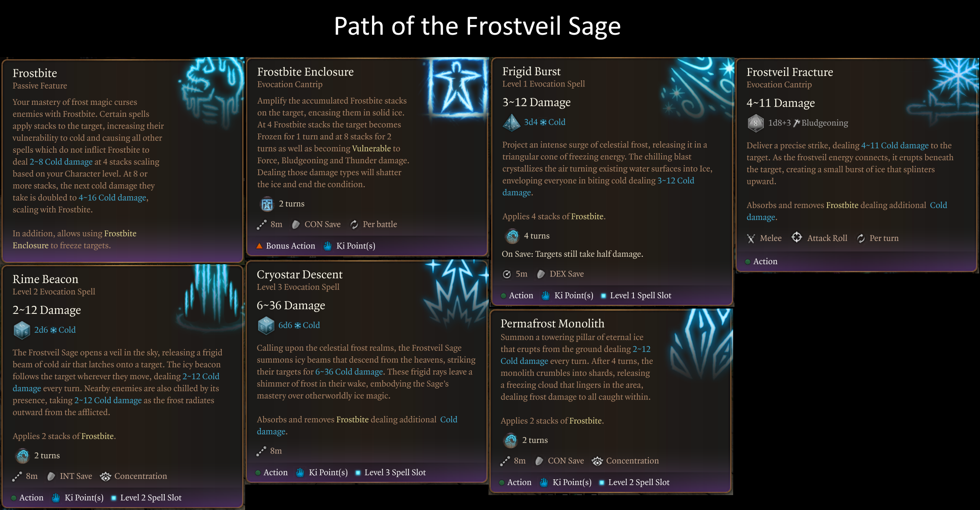Click the 4 turns Frostbite icon in Frigid Burst
The width and height of the screenshot is (980, 510).
click(x=512, y=236)
